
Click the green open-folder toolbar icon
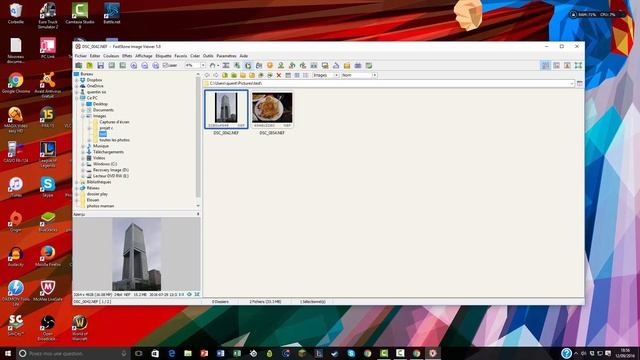pyautogui.click(x=89, y=65)
